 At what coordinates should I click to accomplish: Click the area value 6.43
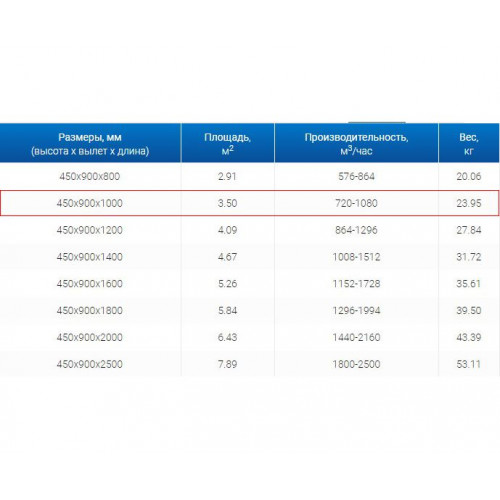(x=227, y=337)
